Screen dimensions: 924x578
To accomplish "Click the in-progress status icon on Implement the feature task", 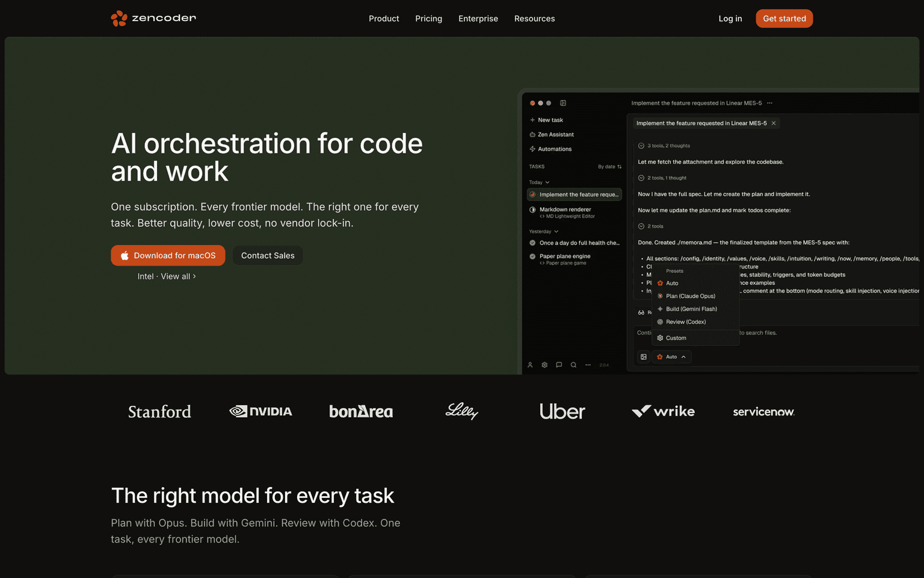I will click(x=532, y=194).
